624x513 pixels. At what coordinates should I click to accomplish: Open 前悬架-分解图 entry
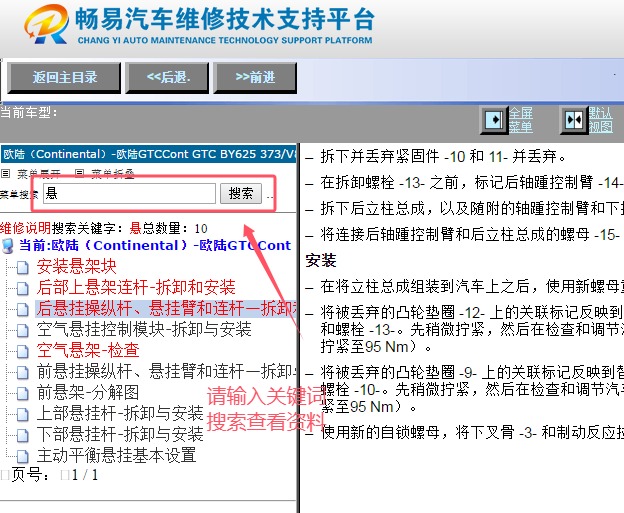[88, 393]
